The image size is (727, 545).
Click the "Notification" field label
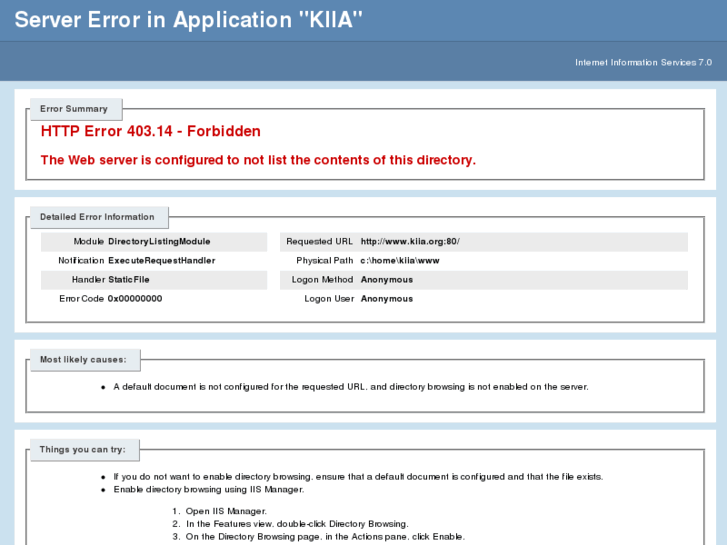coord(81,261)
